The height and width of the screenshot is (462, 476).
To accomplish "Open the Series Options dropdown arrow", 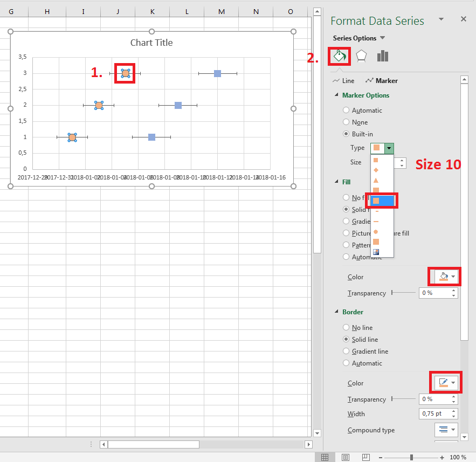I will click(x=383, y=38).
